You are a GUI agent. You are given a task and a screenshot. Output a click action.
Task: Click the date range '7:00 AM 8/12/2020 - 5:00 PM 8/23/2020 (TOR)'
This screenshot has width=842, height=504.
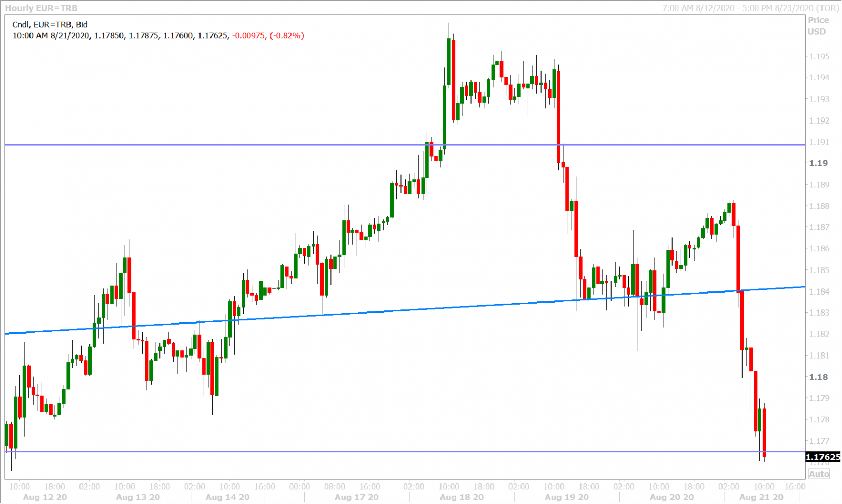tap(750, 8)
